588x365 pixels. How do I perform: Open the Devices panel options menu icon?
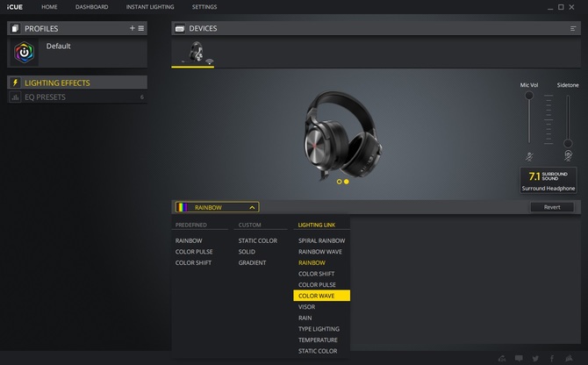tap(573, 28)
